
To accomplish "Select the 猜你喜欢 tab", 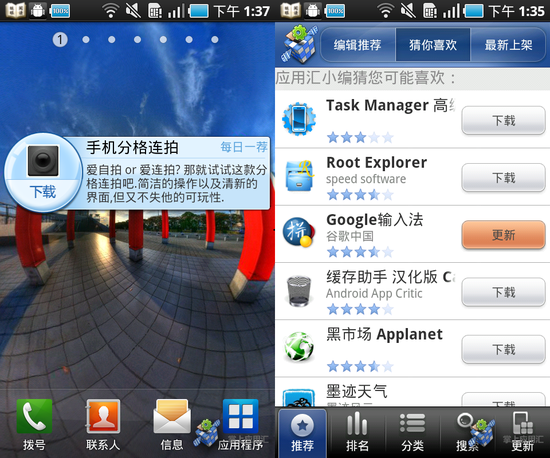I will [x=433, y=45].
